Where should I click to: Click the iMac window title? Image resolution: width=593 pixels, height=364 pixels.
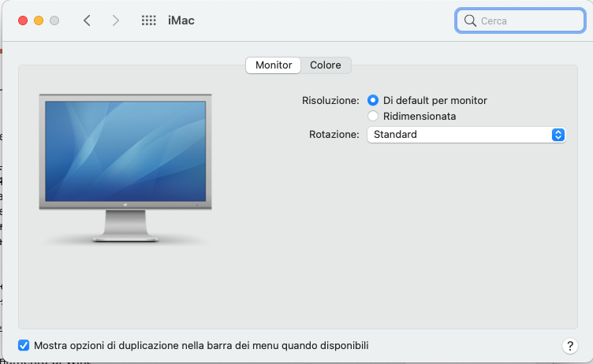pos(181,20)
